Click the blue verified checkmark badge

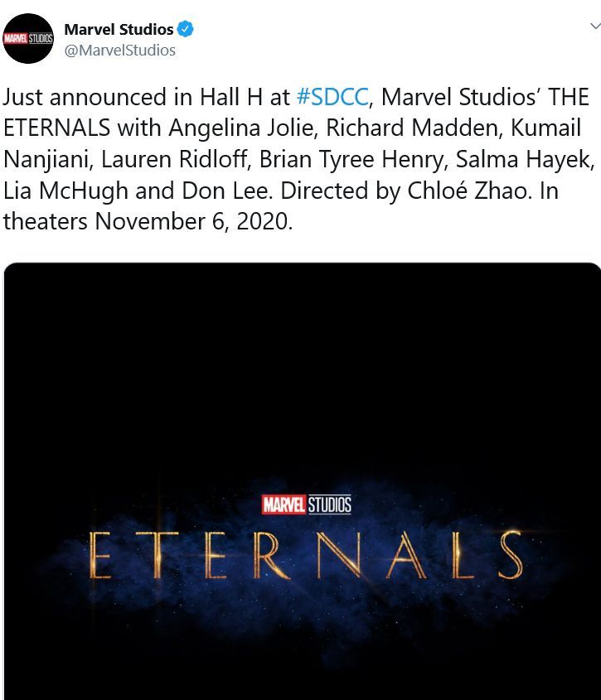pyautogui.click(x=186, y=30)
